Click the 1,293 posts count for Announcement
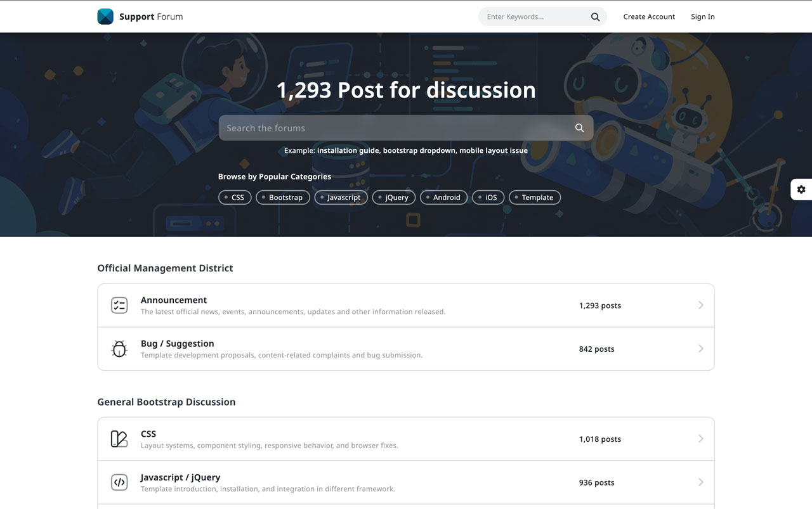 click(600, 306)
